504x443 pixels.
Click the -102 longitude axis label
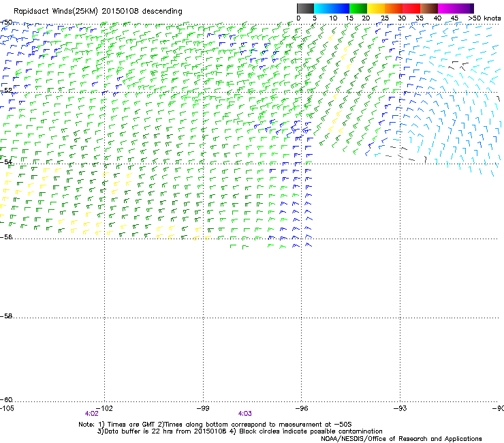[x=105, y=408]
